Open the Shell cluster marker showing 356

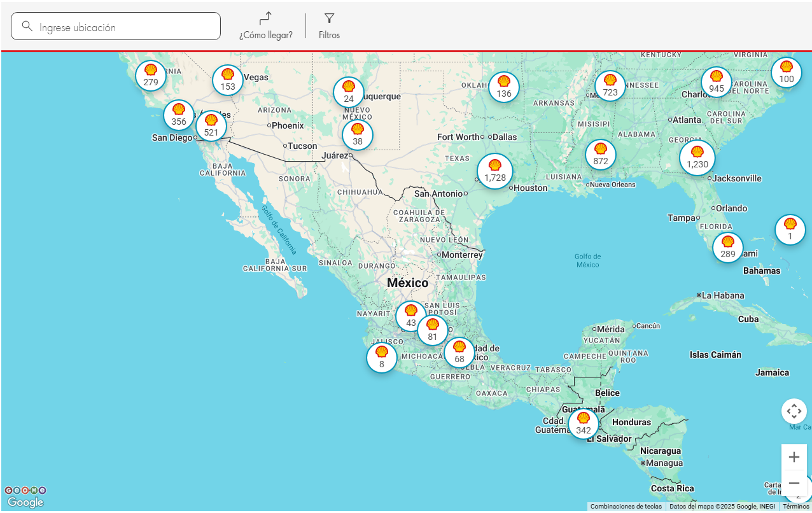pyautogui.click(x=179, y=115)
